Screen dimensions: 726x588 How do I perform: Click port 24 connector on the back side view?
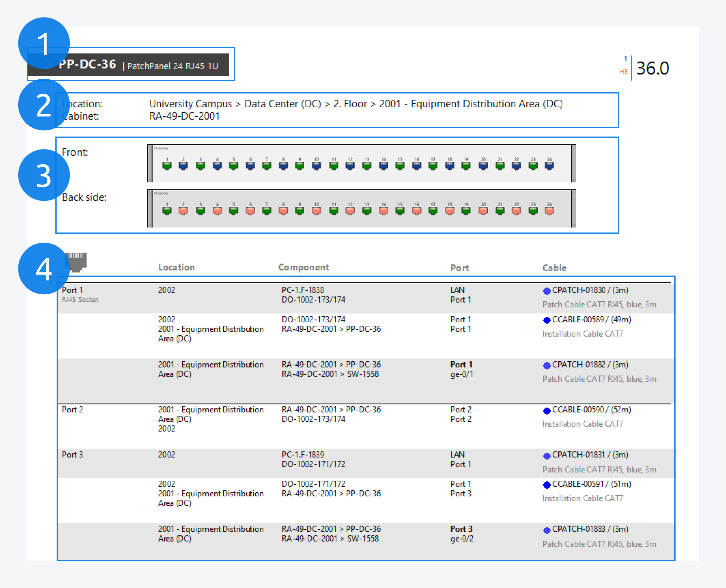[x=550, y=210]
